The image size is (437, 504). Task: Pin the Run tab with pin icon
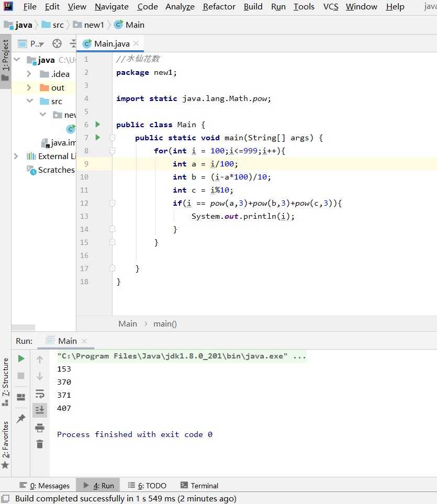point(21,418)
